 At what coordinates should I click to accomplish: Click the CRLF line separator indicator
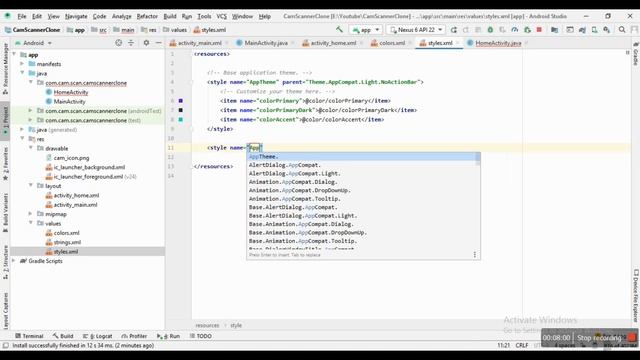tap(522, 345)
